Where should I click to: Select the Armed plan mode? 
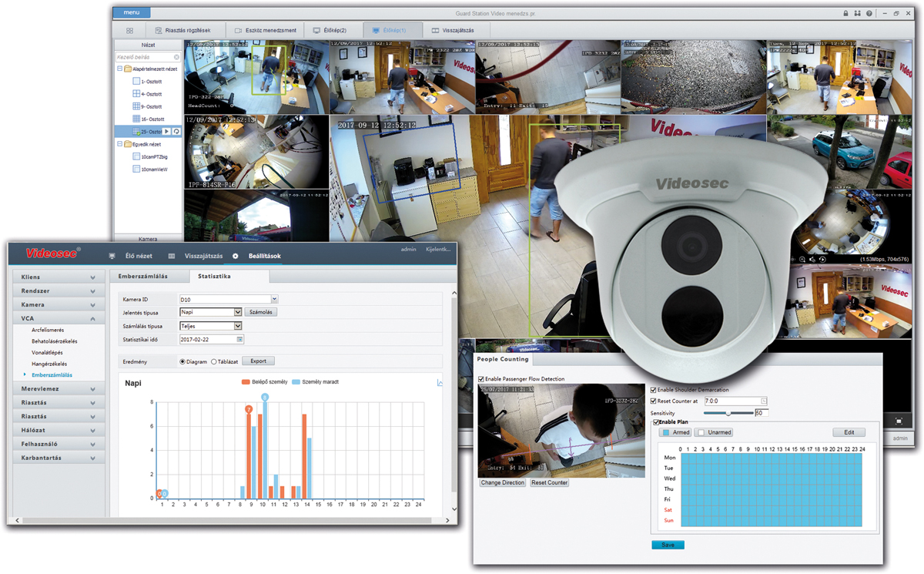(x=675, y=432)
